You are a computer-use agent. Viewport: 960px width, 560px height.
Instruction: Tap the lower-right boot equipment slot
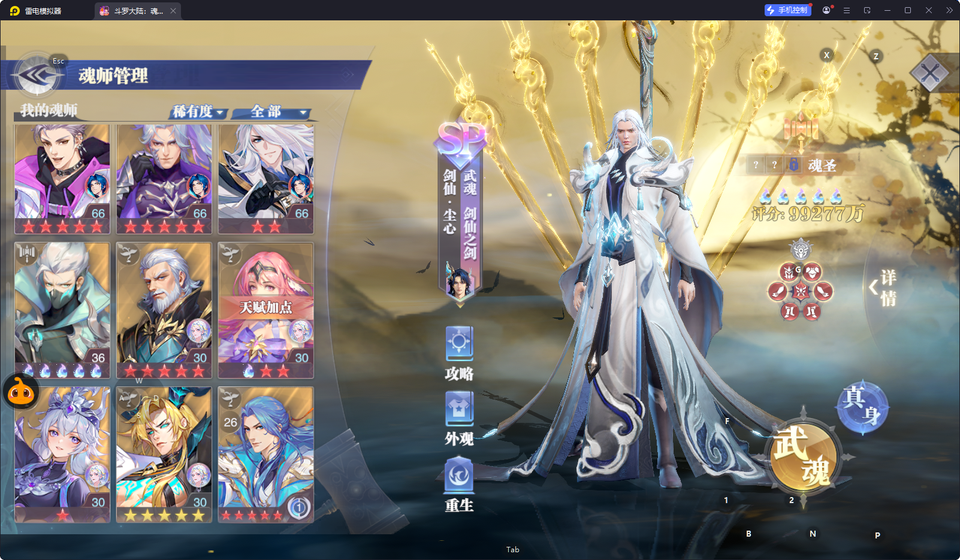(812, 311)
